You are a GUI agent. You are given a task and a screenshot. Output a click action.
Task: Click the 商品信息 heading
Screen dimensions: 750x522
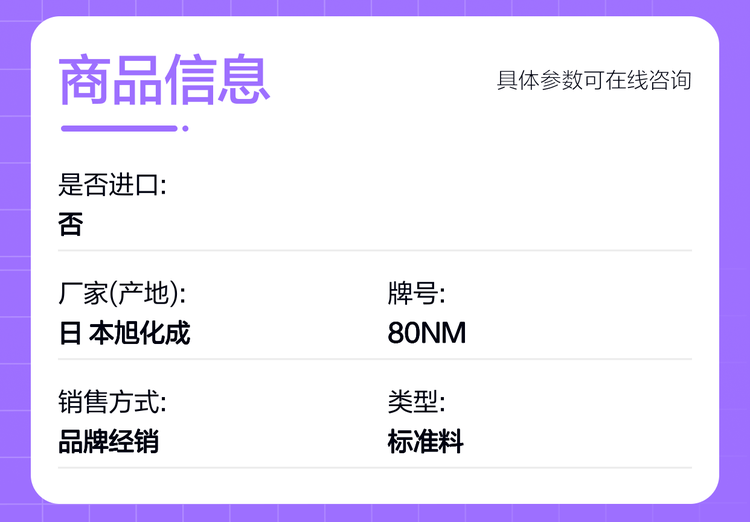tap(165, 80)
